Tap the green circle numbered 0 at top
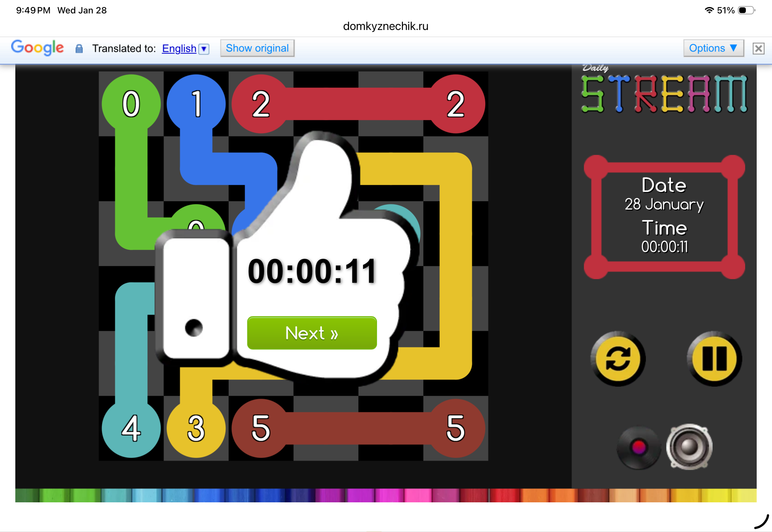 pyautogui.click(x=131, y=104)
